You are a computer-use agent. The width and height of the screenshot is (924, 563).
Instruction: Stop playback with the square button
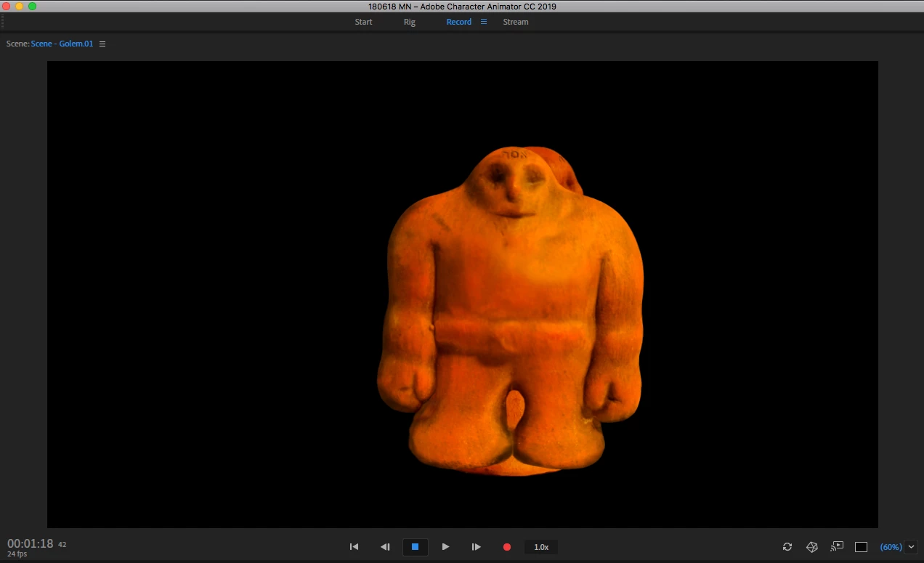[416, 547]
